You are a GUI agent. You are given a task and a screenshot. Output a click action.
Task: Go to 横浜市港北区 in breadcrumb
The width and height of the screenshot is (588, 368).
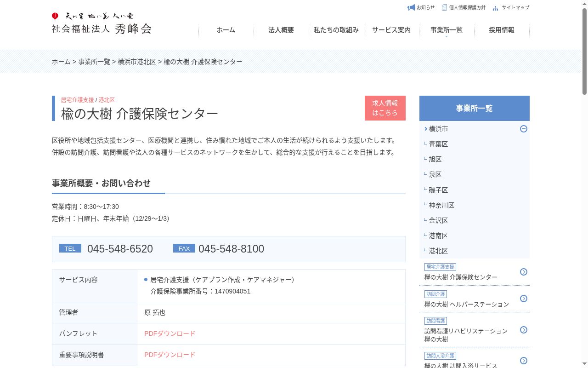pos(137,62)
